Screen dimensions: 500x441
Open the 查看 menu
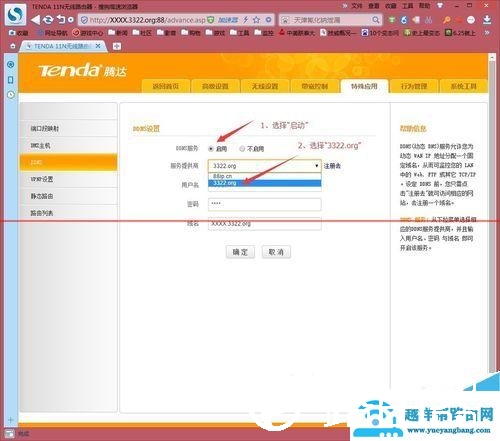[374, 6]
